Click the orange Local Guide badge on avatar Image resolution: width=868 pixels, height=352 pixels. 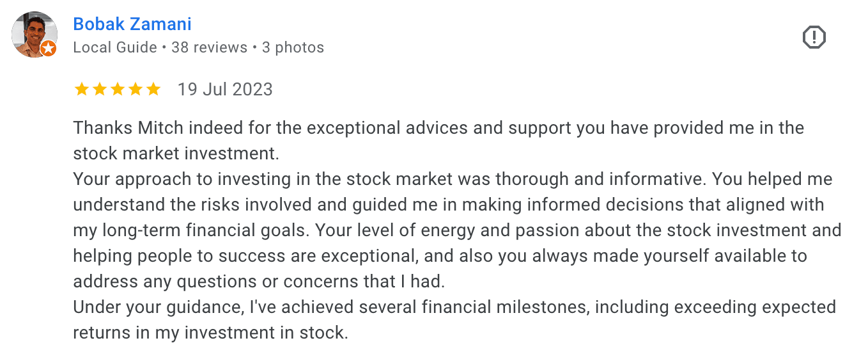(48, 49)
